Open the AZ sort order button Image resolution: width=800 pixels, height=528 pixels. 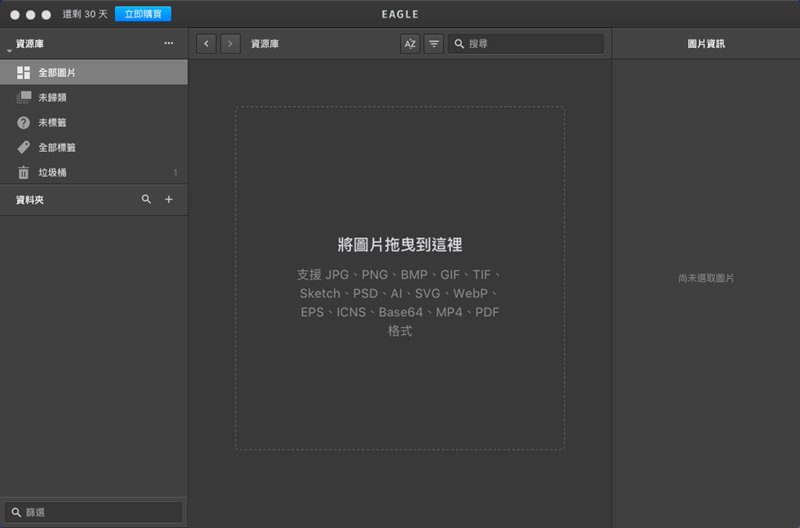point(410,44)
